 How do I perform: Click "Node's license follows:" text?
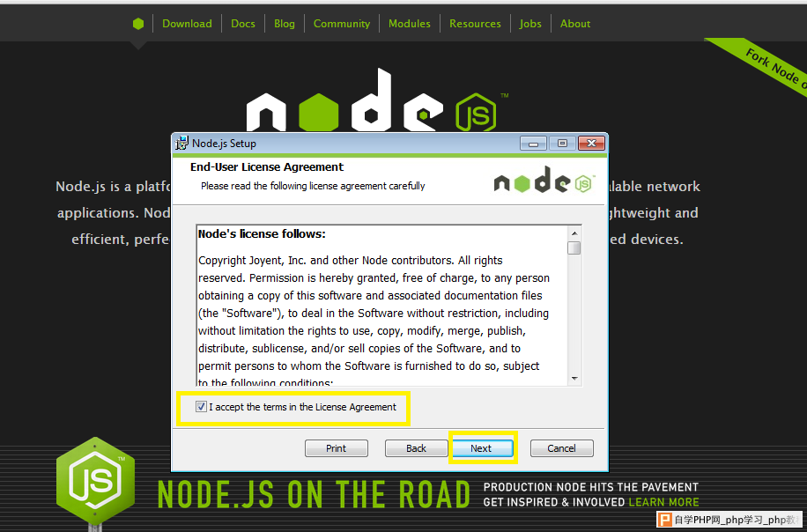(262, 234)
